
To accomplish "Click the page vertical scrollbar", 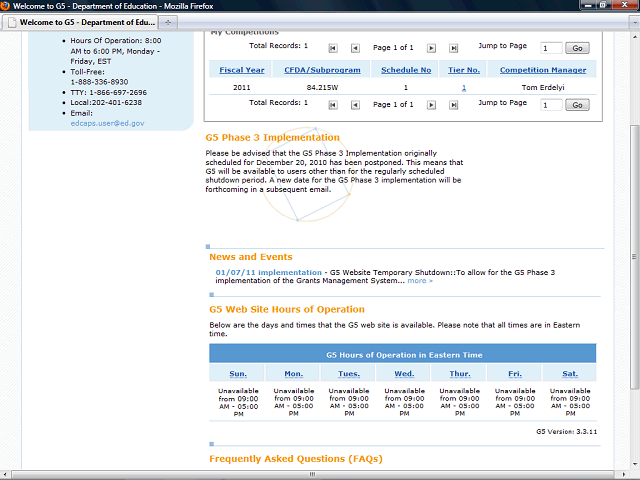I will pos(632,250).
